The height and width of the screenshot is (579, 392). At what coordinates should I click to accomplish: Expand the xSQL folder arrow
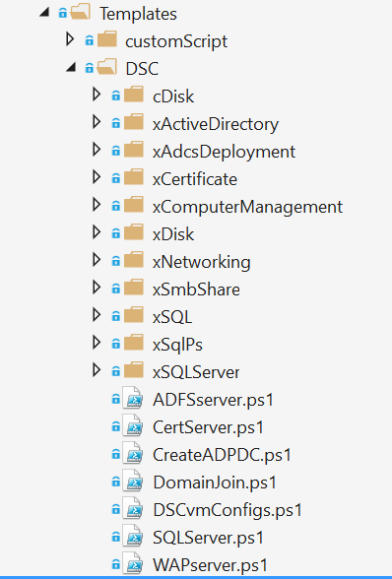coord(97,315)
